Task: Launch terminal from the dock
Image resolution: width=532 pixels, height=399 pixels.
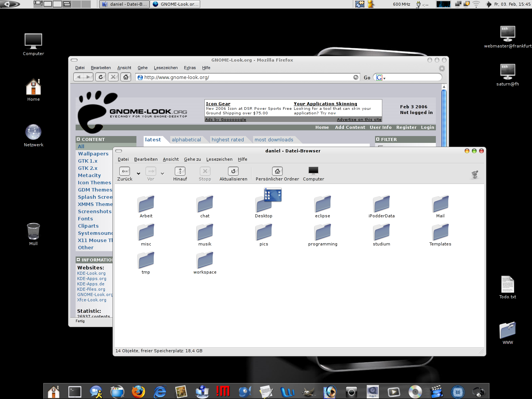Action: [75, 391]
